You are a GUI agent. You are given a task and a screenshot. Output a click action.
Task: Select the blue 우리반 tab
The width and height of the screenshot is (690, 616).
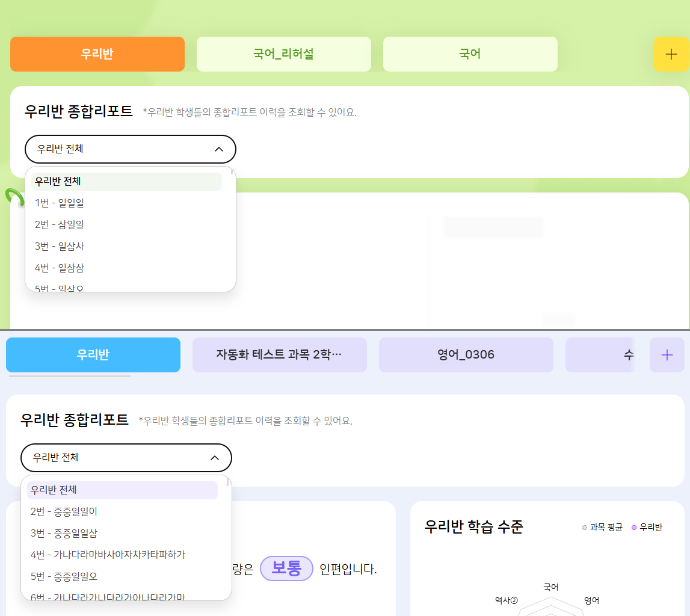[x=93, y=355]
